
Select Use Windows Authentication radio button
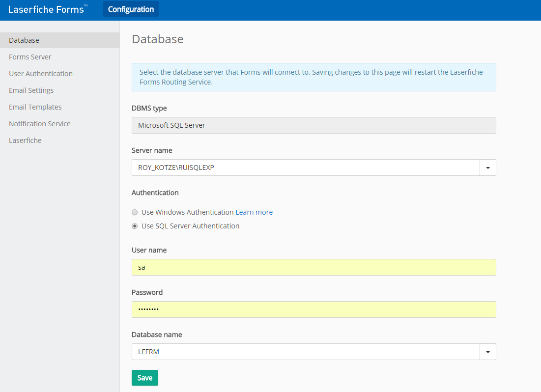click(x=135, y=212)
